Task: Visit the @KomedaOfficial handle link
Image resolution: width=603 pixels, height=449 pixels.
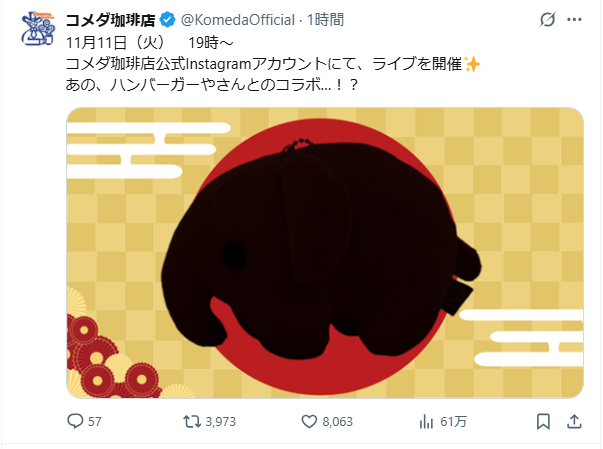Action: (238, 20)
